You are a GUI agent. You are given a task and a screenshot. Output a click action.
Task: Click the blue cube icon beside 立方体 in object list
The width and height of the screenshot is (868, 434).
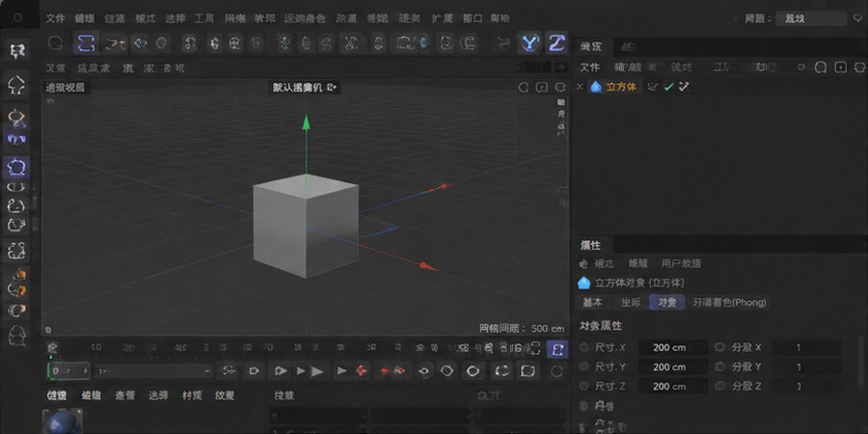point(596,87)
